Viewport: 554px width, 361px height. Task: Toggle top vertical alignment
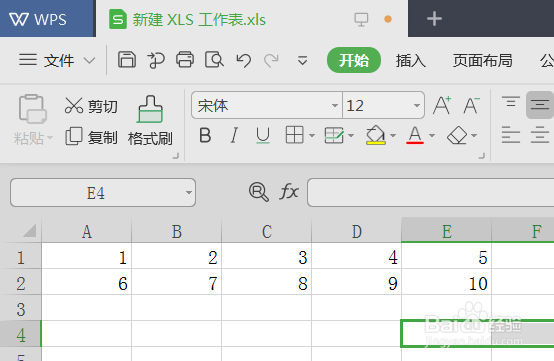pyautogui.click(x=511, y=102)
